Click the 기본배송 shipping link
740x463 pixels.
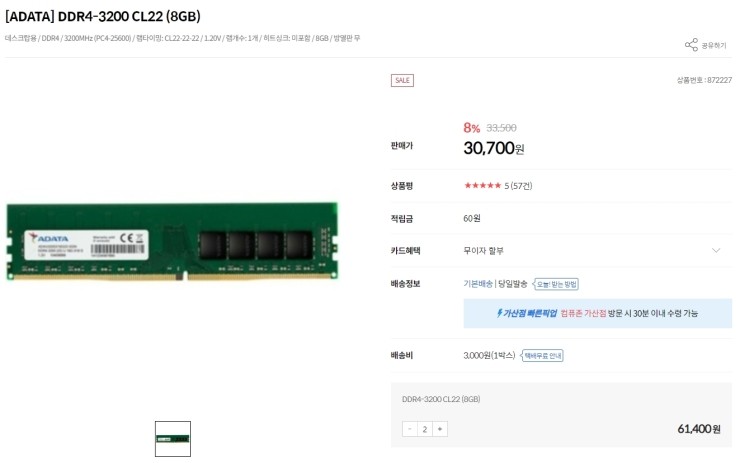(478, 284)
